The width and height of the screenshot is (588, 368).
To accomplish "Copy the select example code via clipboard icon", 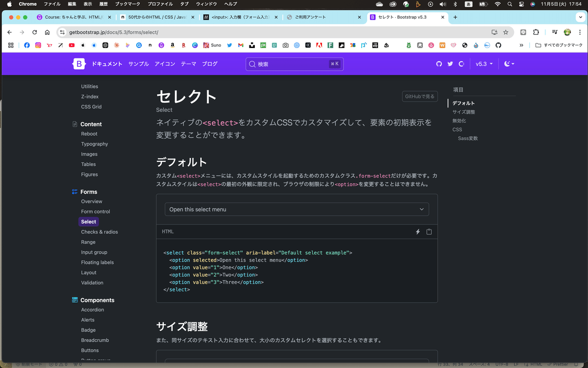I will pos(429,231).
